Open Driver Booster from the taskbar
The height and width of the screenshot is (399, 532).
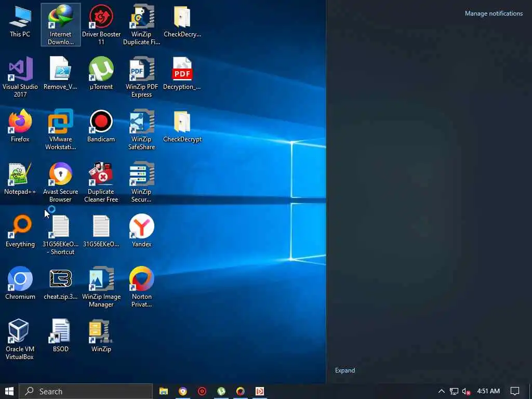click(x=202, y=391)
